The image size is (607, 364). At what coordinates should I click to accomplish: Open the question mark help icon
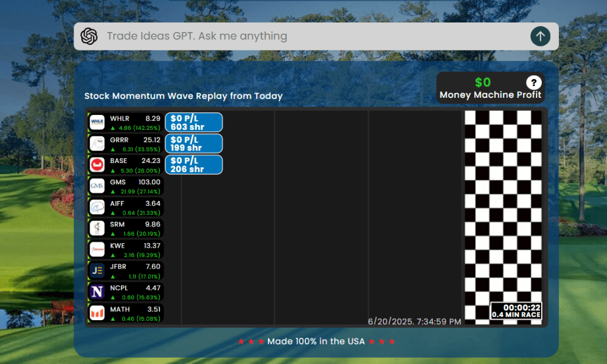(x=533, y=82)
